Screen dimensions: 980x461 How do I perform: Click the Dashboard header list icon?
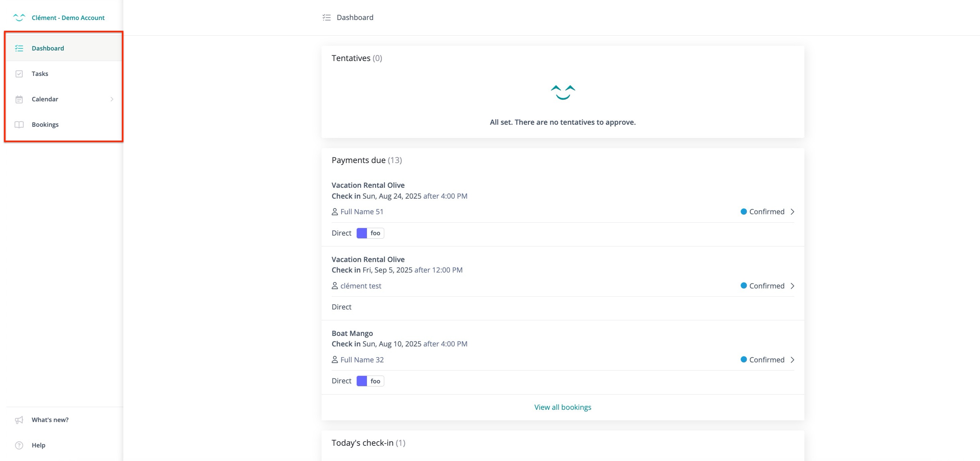(326, 18)
